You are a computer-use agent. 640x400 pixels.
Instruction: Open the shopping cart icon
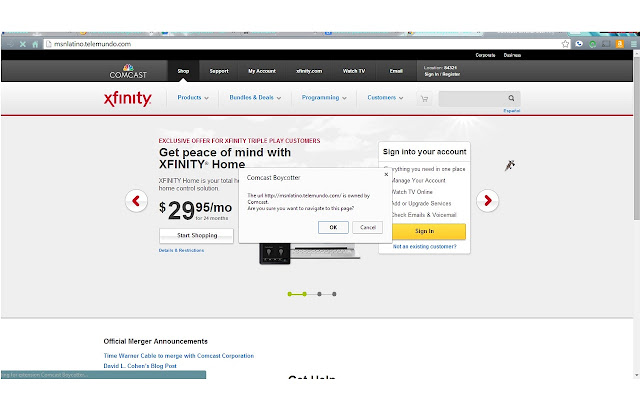click(424, 99)
